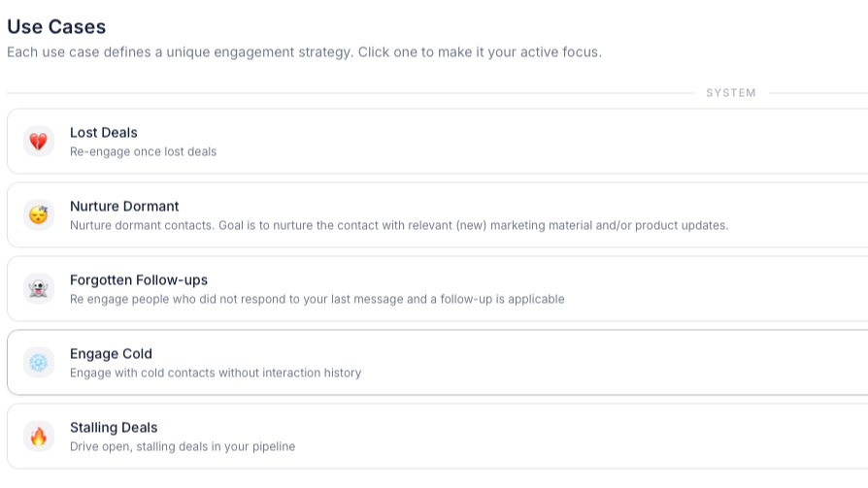Click the ghost Forgotten Follow-ups icon
This screenshot has width=868, height=488.
click(38, 289)
